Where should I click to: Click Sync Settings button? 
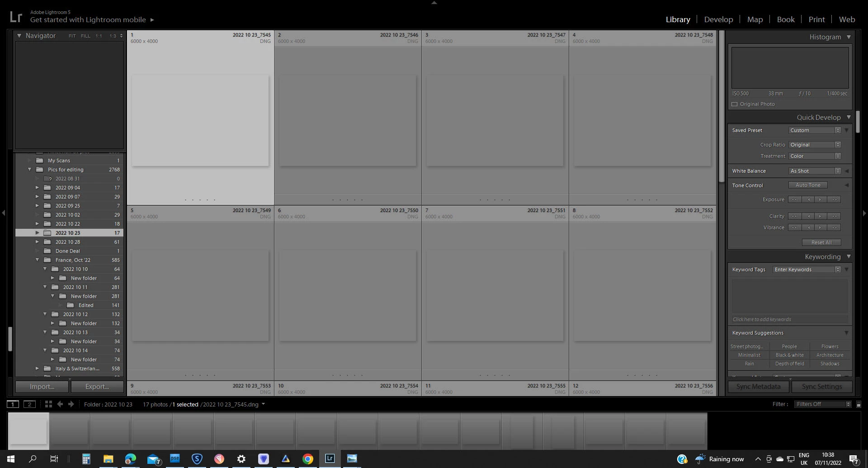[x=821, y=387]
